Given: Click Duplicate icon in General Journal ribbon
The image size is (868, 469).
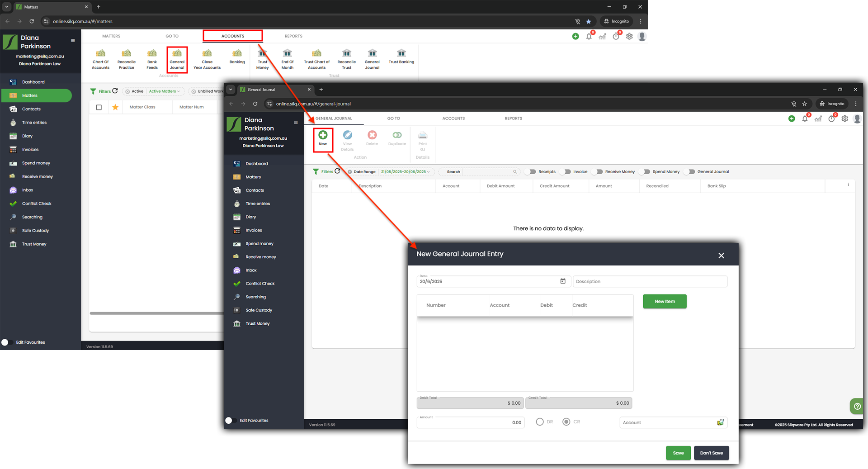Looking at the screenshot, I should (397, 138).
